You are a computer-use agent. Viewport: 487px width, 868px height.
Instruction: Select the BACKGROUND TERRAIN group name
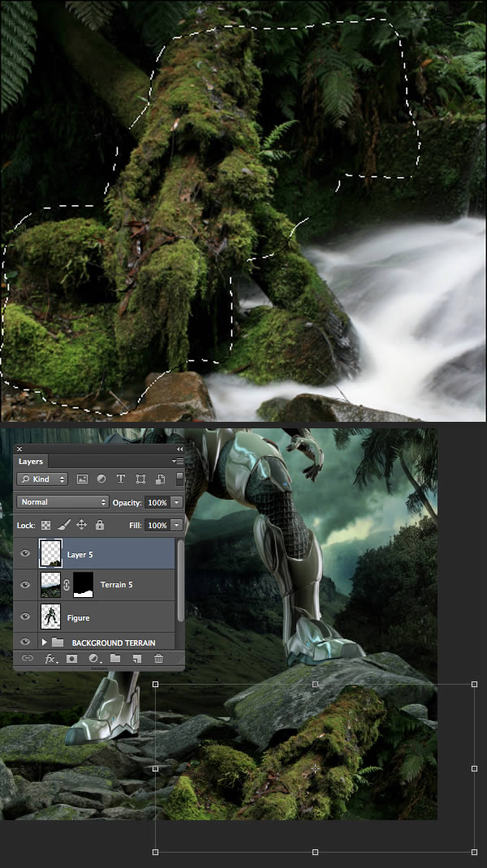[114, 642]
